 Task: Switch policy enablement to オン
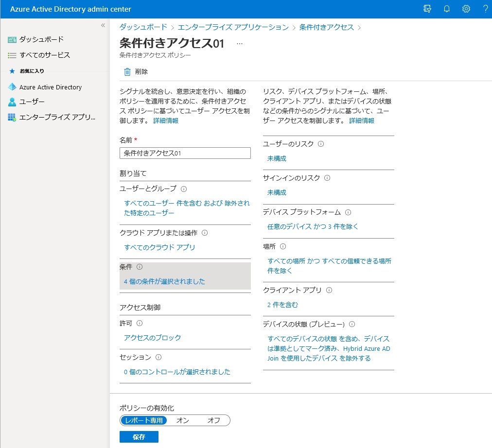coord(183,420)
